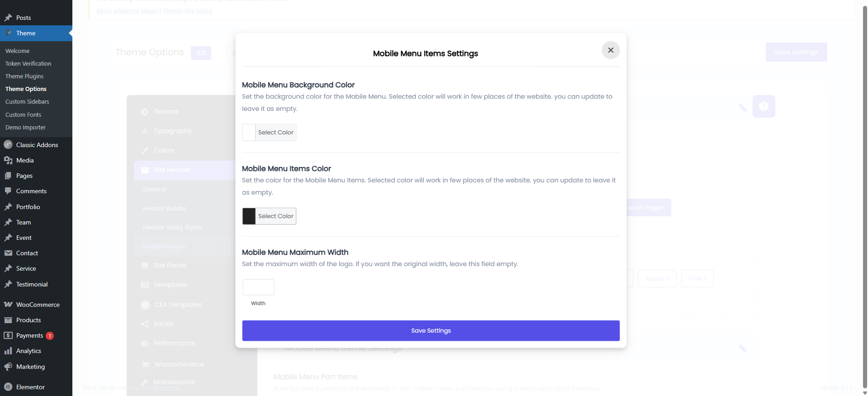This screenshot has height=396, width=868.
Task: Open Custom Fonts submenu item
Action: [23, 115]
